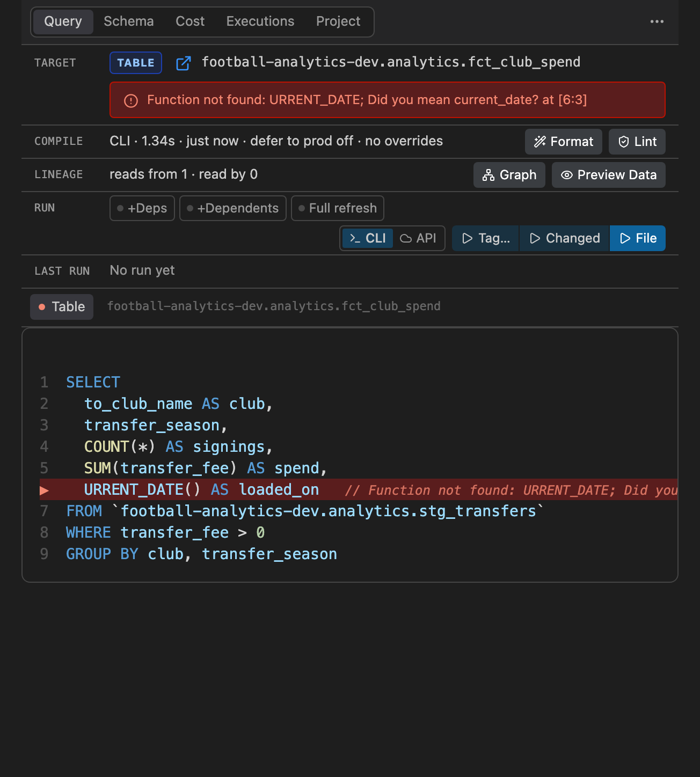This screenshot has width=700, height=777.
Task: Run Lint on the model
Action: coord(637,142)
